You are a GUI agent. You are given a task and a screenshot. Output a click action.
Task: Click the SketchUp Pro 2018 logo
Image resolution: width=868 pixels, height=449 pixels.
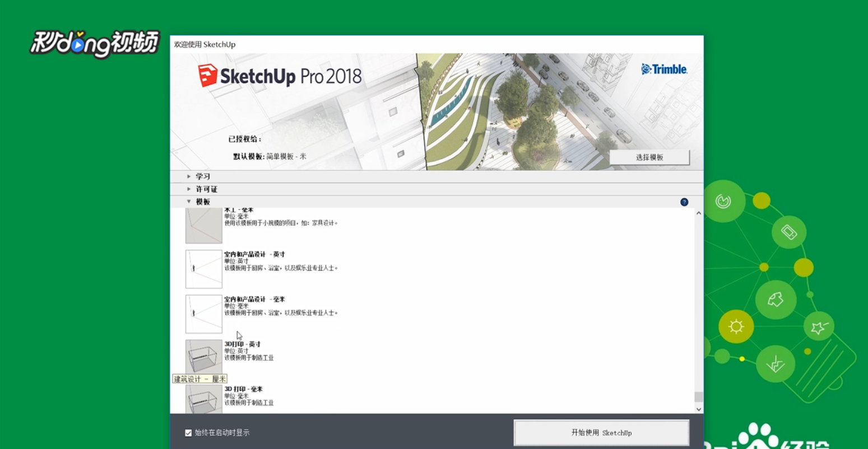click(280, 76)
